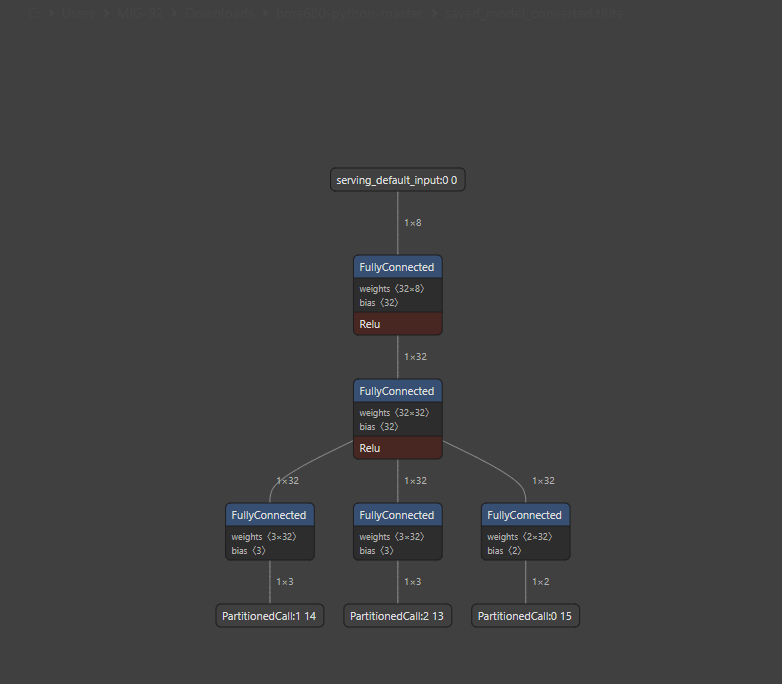Click the 1×8 edge label
Image resolution: width=782 pixels, height=684 pixels.
tap(412, 223)
